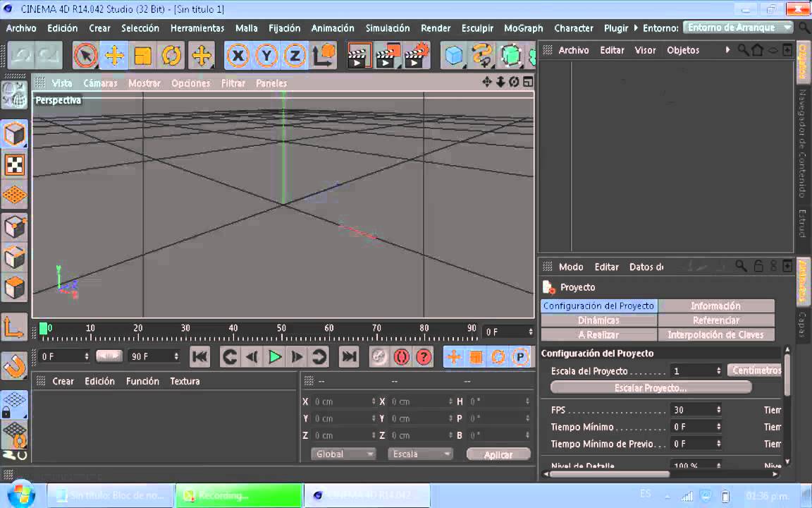Click Render to Picture Viewer icon
Viewport: 812px width, 508px height.
click(388, 56)
